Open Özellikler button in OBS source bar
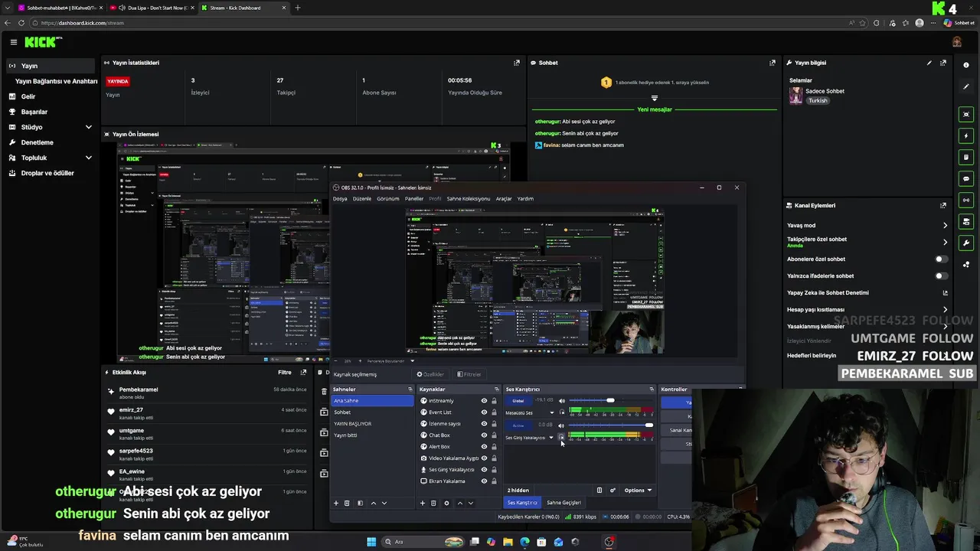The height and width of the screenshot is (551, 980). point(430,374)
